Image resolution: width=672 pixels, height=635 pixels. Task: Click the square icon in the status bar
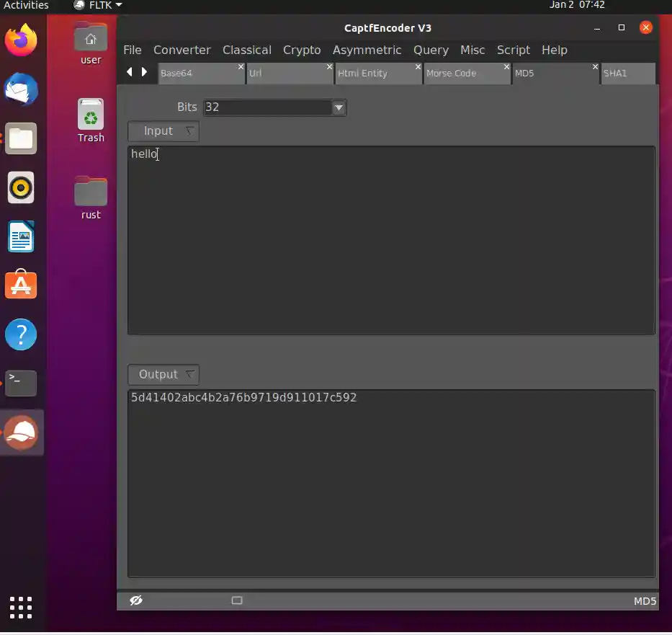click(237, 600)
